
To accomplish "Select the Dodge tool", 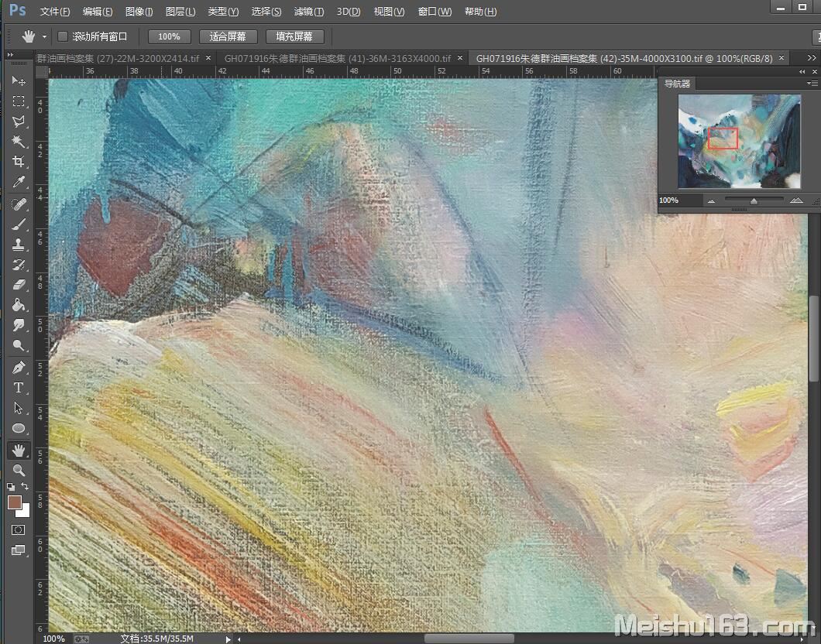I will coord(19,345).
